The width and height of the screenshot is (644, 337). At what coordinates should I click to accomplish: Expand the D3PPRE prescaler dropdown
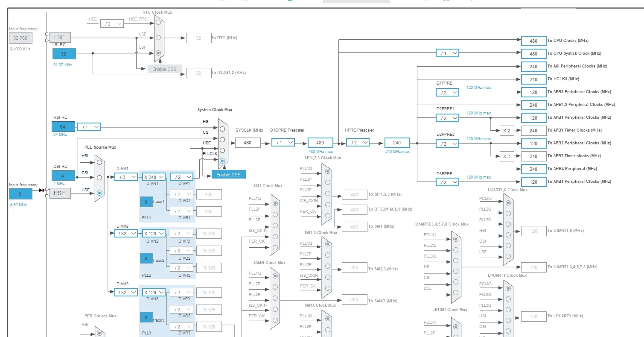(447, 182)
